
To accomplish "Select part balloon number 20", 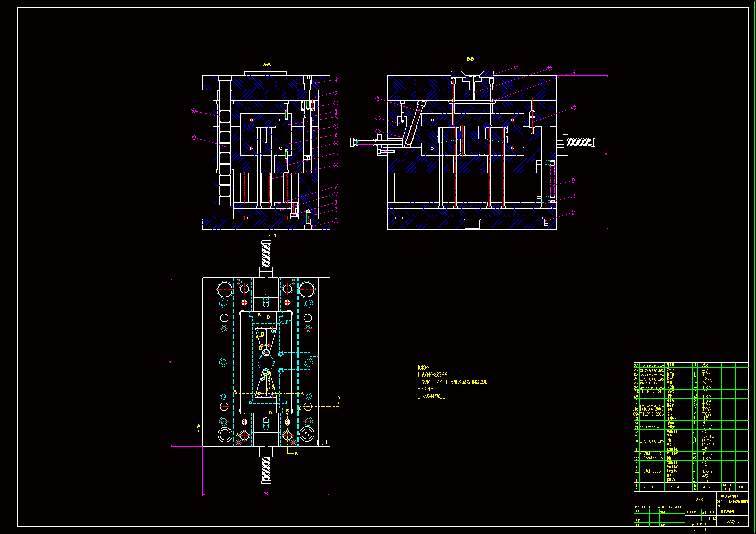I will pyautogui.click(x=378, y=131).
